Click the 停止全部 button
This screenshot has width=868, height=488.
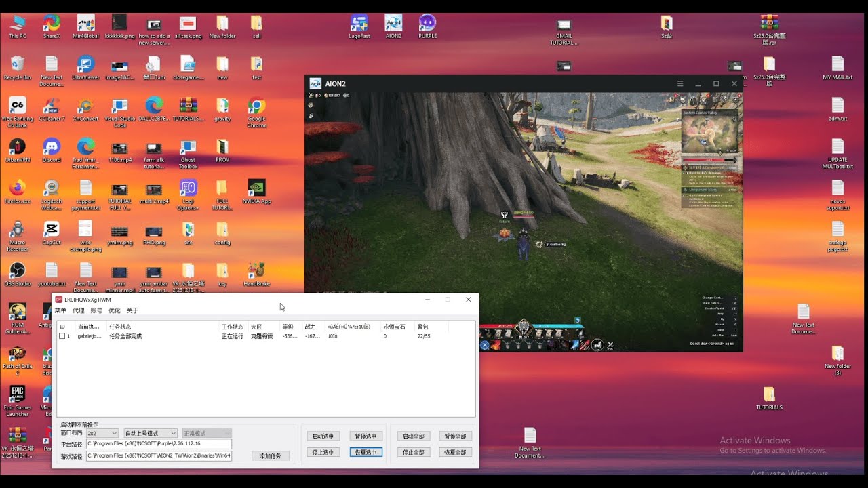tap(413, 452)
